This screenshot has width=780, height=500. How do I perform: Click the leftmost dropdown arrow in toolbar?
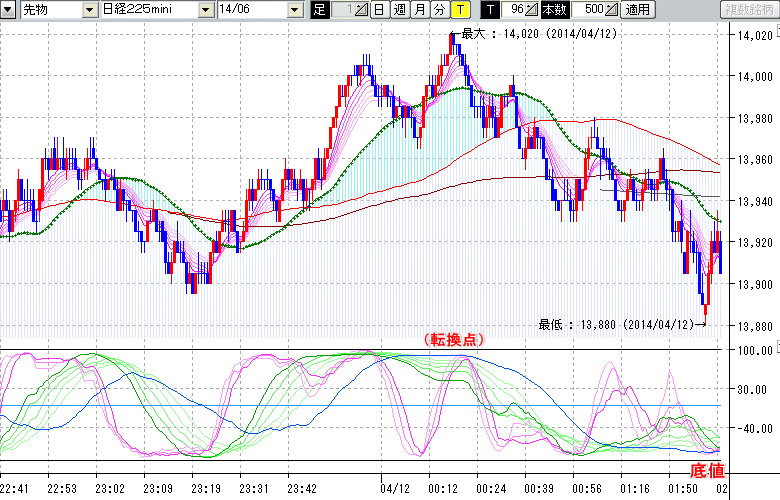coord(10,10)
